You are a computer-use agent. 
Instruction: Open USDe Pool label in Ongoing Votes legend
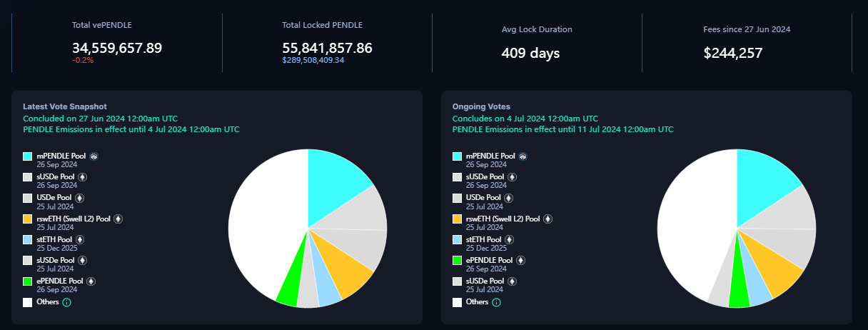(485, 198)
